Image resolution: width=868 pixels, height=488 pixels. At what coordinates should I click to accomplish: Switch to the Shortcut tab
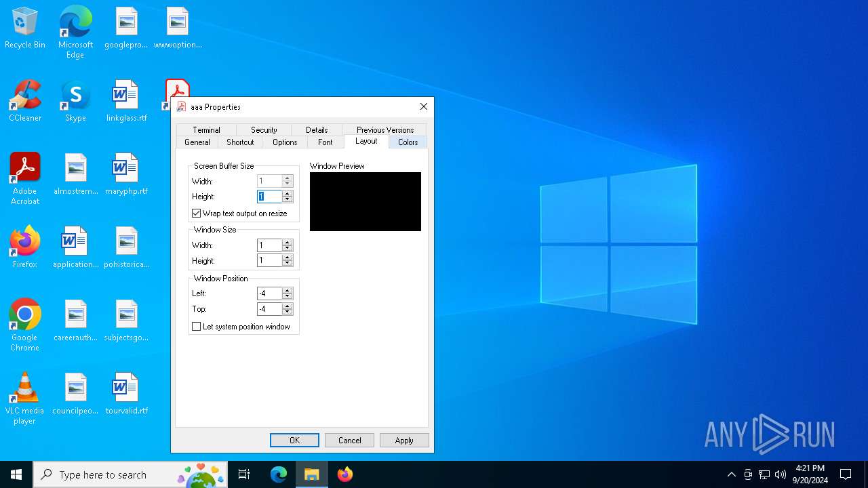pos(240,142)
